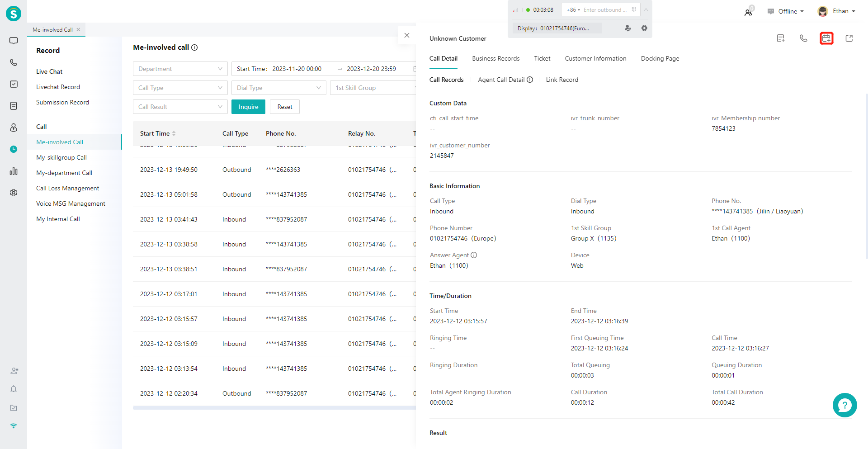This screenshot has width=868, height=449.
Task: Open the tasks checkbox icon in left sidebar
Action: coord(14,84)
